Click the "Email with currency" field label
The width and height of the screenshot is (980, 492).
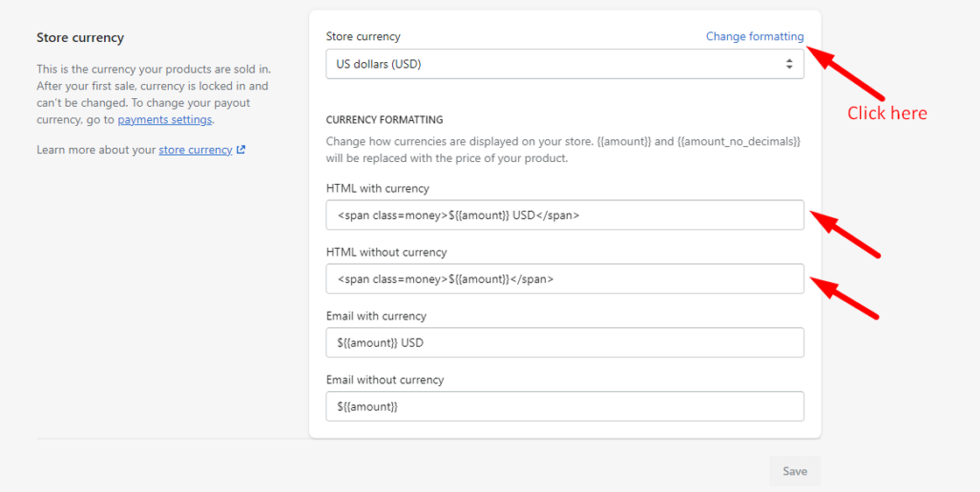(375, 316)
